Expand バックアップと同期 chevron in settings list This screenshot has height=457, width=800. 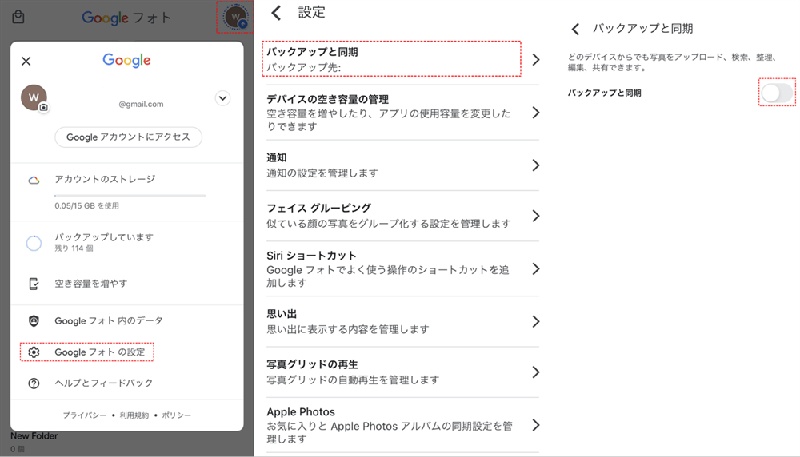click(x=536, y=60)
